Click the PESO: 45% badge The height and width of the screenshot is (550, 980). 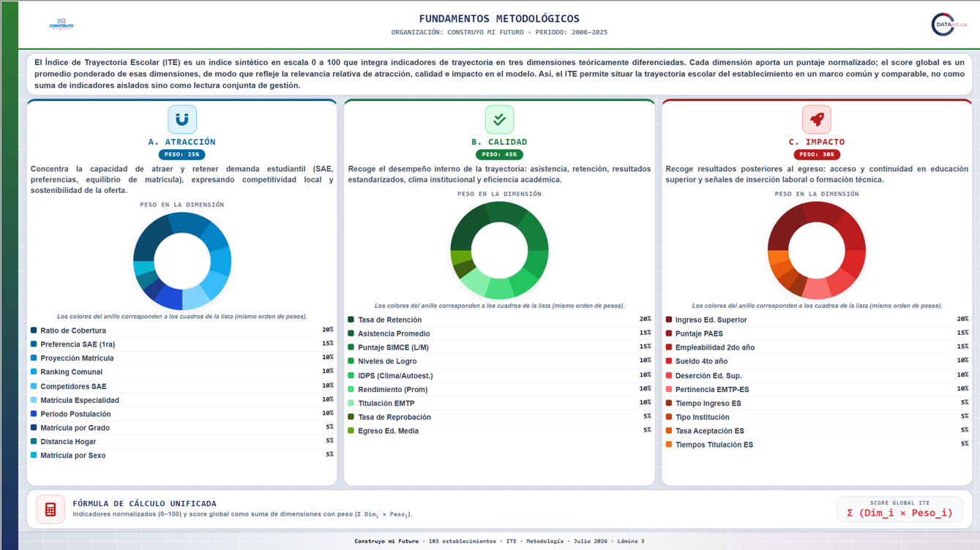(499, 154)
